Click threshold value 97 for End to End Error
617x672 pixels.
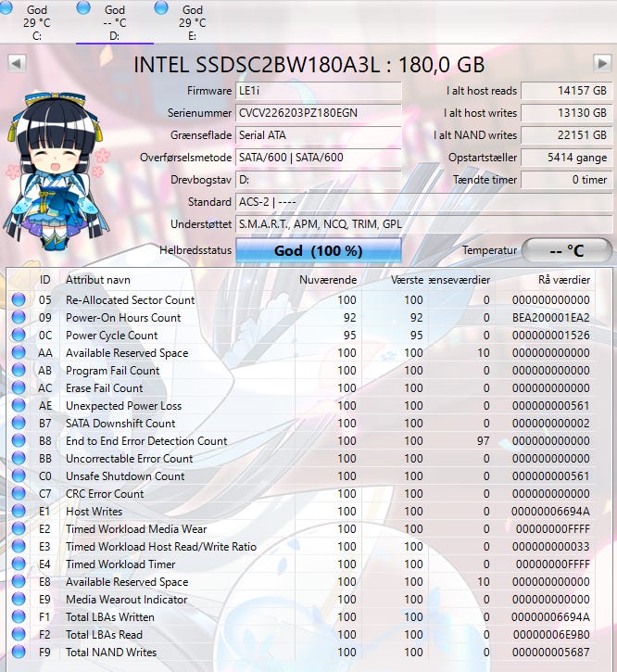[484, 440]
